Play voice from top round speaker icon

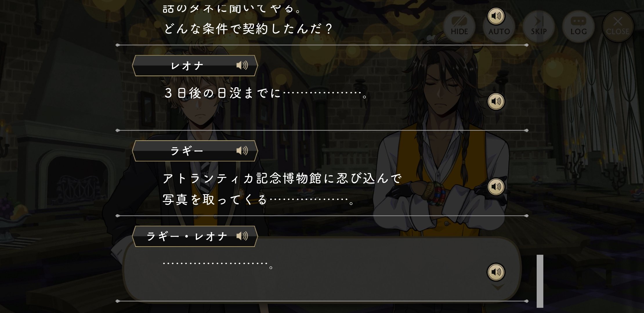point(496,16)
